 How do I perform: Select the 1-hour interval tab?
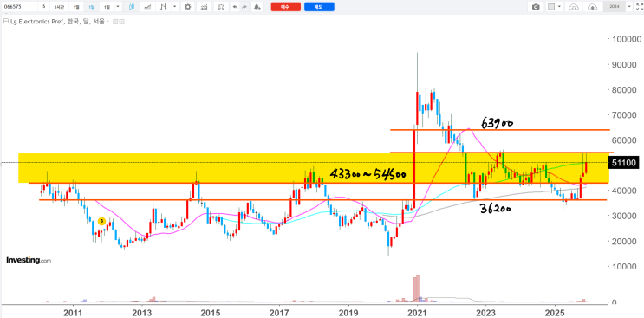pyautogui.click(x=60, y=7)
